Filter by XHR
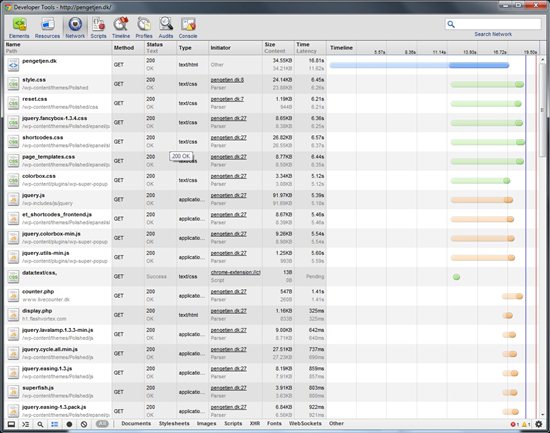 coord(255,424)
